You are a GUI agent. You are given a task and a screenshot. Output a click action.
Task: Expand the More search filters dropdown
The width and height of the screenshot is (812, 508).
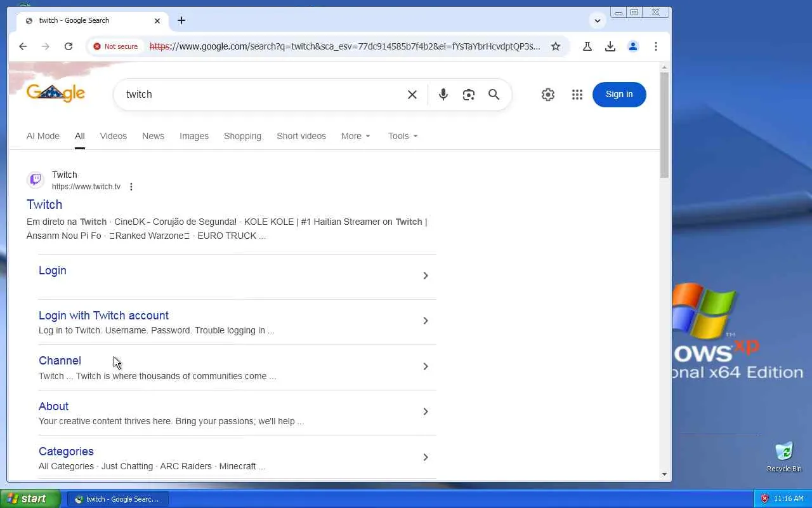(x=356, y=136)
